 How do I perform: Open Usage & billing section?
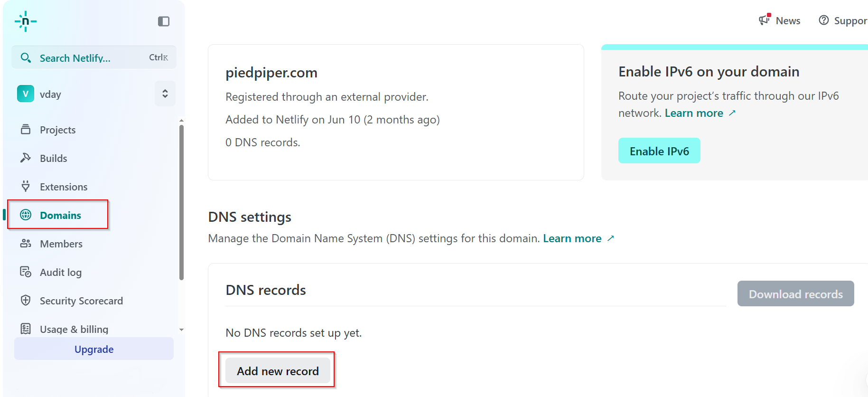tap(74, 329)
